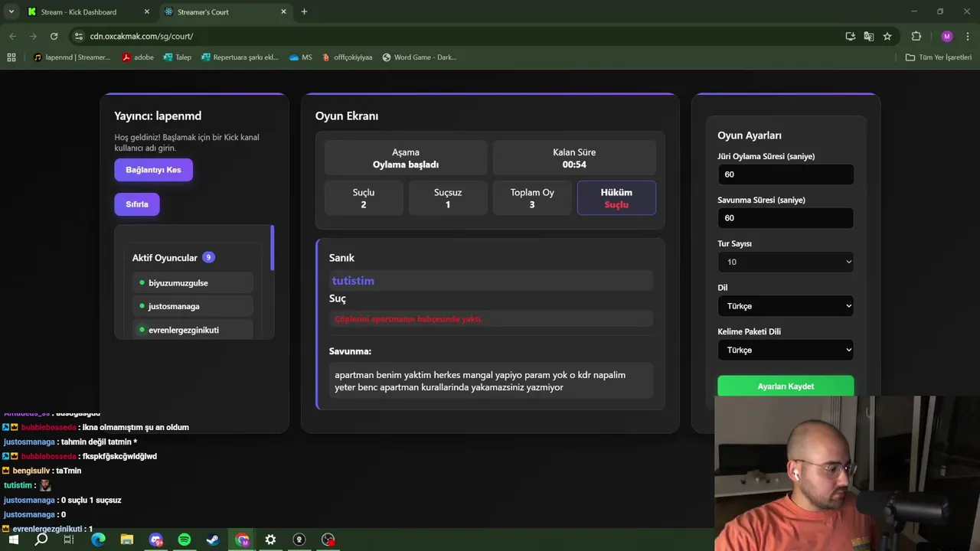Select the Streamer's Court tab
Screen dimensions: 980x551
click(226, 11)
